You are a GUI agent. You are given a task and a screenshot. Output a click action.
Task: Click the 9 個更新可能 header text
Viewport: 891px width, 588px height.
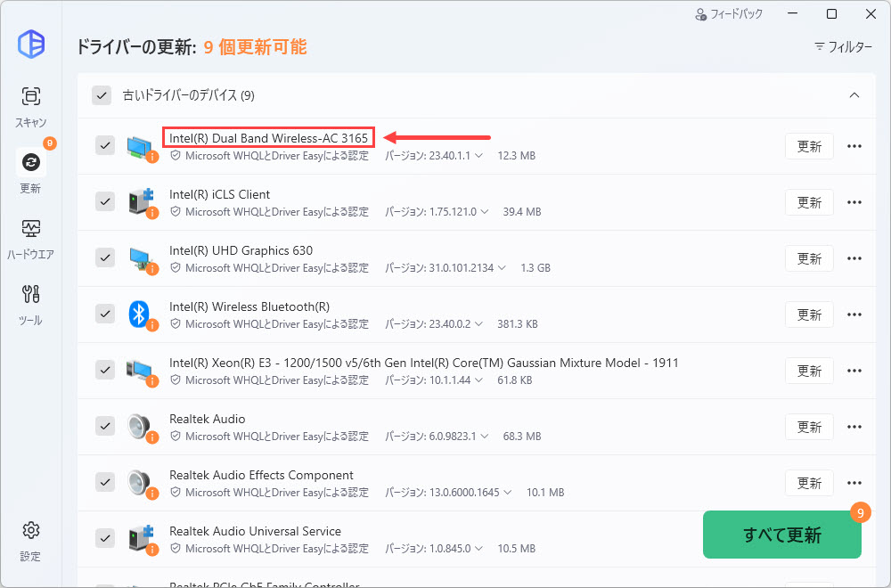click(255, 46)
